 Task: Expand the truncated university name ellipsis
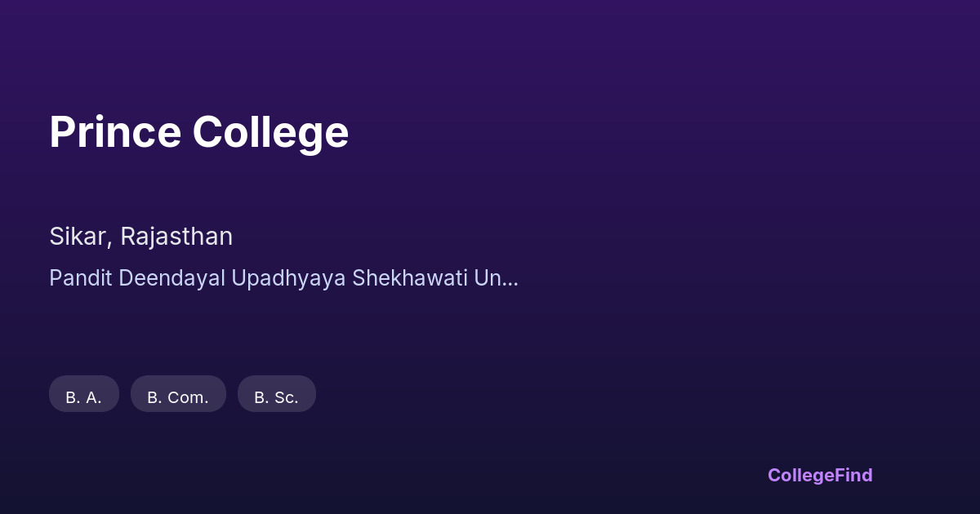(510, 280)
